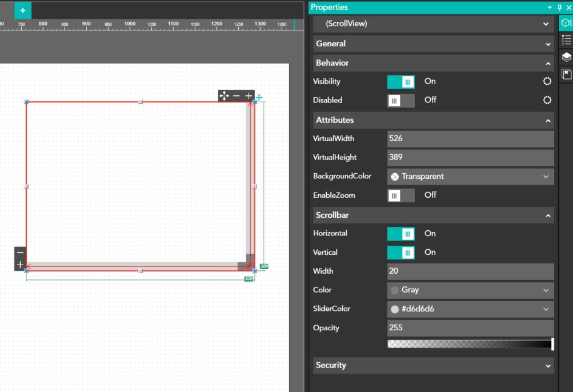
Task: Open the ScrollView element selector dropdown
Action: (433, 24)
